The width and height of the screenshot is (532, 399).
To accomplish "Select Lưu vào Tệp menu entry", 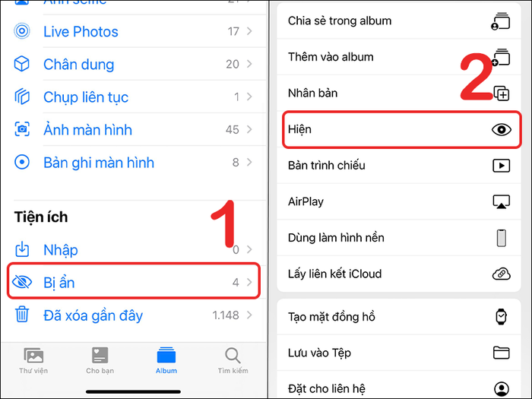I will 399,353.
